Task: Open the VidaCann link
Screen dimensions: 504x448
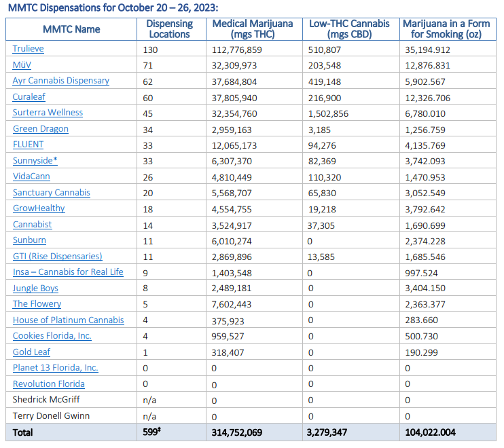Action: tap(31, 176)
